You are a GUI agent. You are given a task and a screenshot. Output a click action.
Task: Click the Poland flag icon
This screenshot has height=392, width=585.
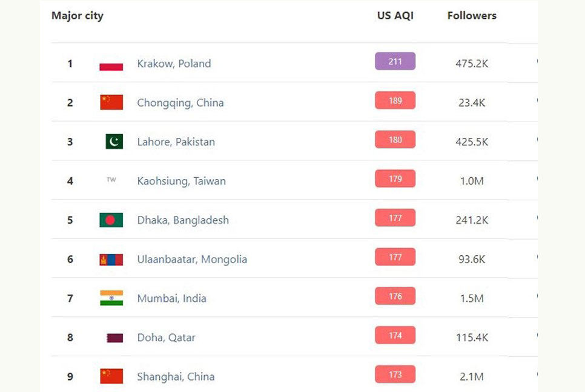[x=111, y=64]
